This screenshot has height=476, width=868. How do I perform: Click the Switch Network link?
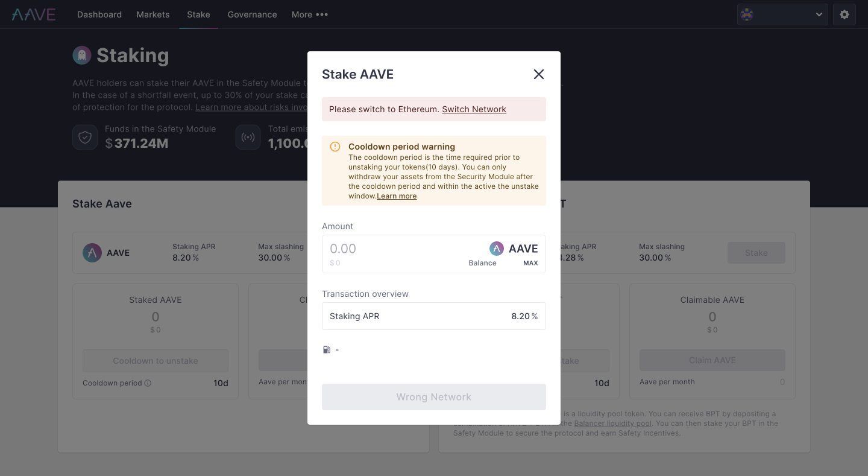(474, 109)
